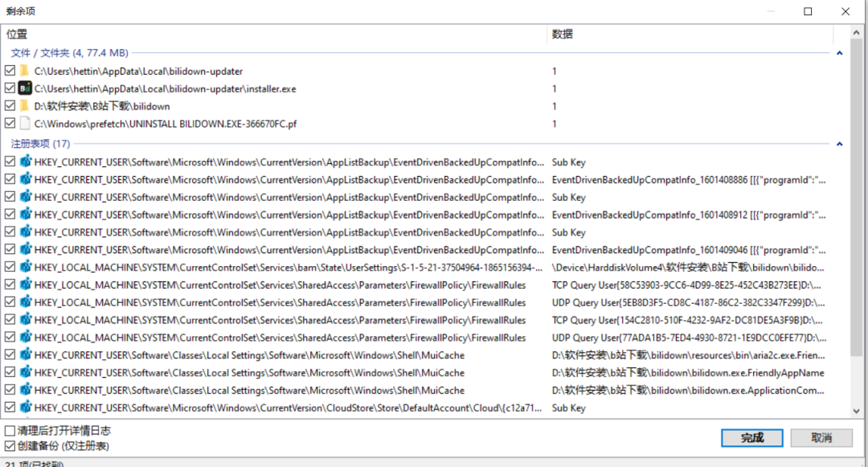Select the bam\State\UserSettings registry path
Image resolution: width=868 pixels, height=467 pixels.
coord(288,267)
